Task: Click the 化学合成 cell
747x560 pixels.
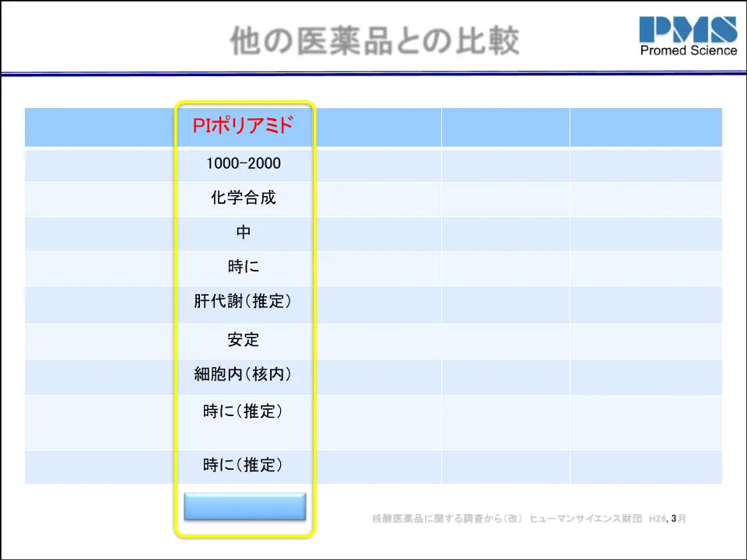Action: pos(244,198)
